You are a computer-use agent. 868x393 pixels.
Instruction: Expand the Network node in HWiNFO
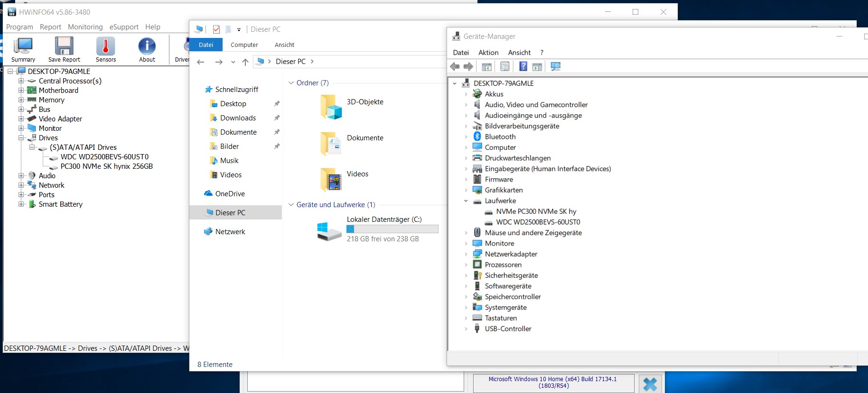click(21, 185)
